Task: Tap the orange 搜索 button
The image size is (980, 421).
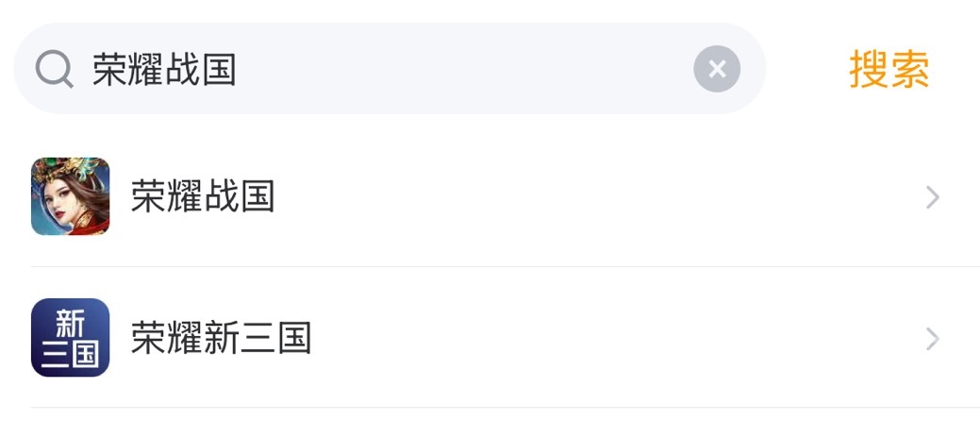Action: tap(889, 70)
